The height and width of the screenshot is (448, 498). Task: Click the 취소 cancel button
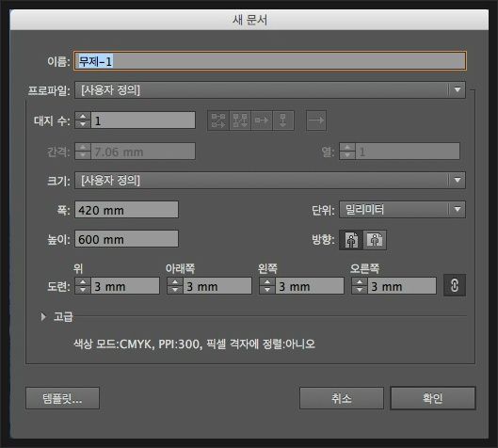coord(342,398)
